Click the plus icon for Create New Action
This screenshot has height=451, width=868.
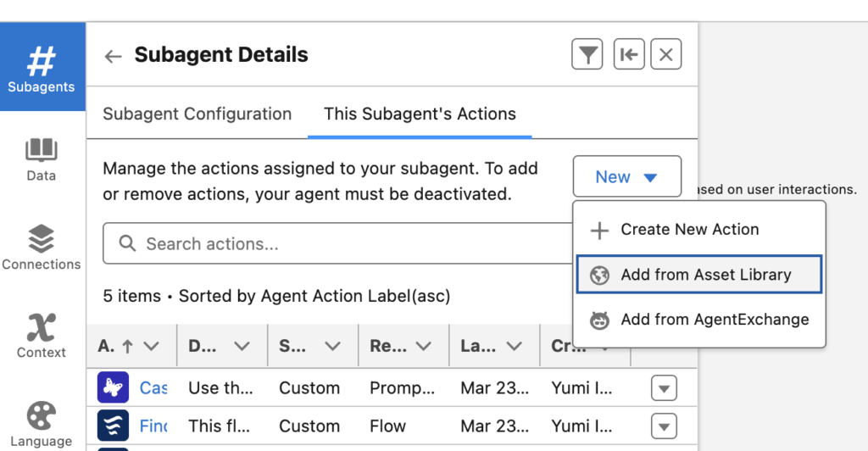(599, 231)
